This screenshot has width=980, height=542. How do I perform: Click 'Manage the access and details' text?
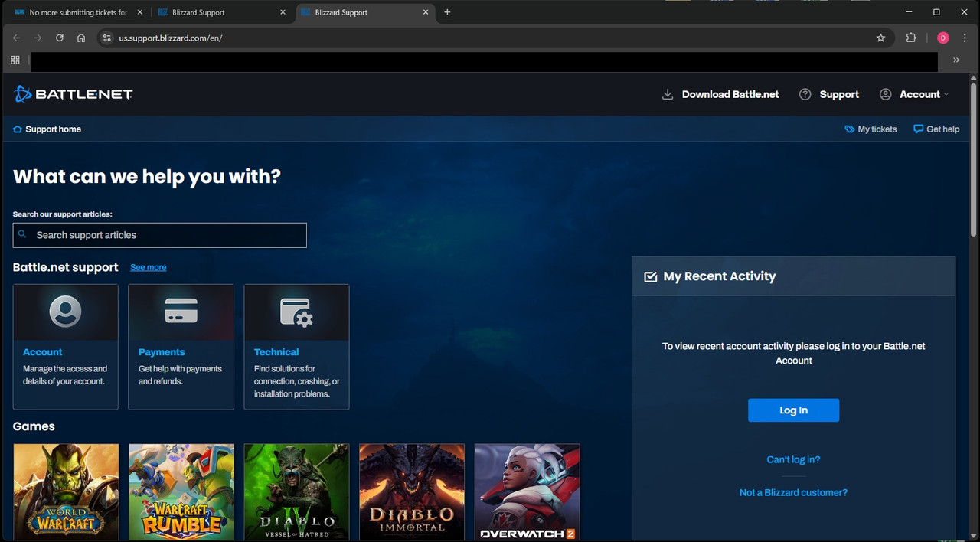tap(65, 375)
